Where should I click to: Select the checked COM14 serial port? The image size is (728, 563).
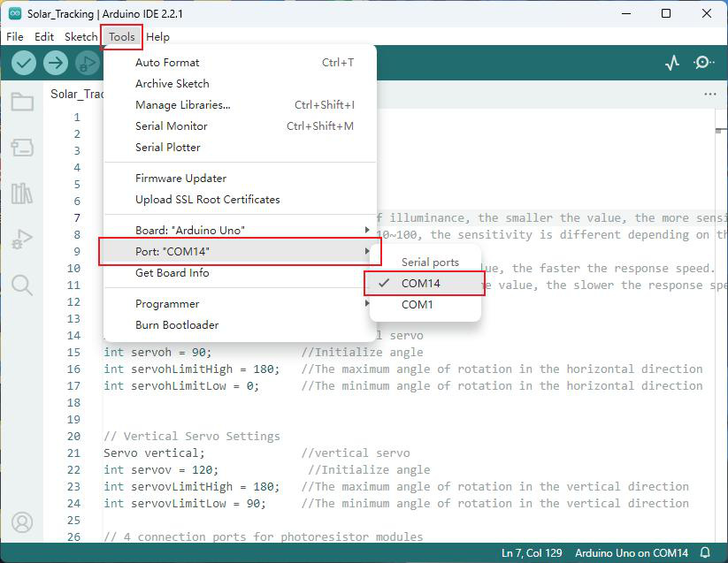[x=425, y=284]
